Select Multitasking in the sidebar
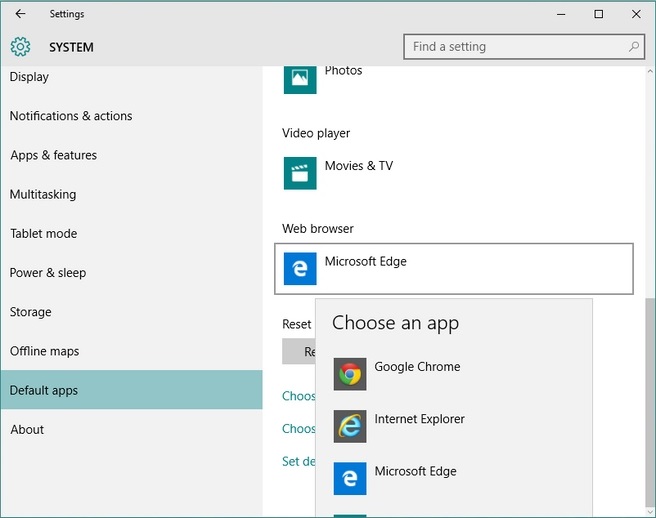656x518 pixels. coord(131,195)
